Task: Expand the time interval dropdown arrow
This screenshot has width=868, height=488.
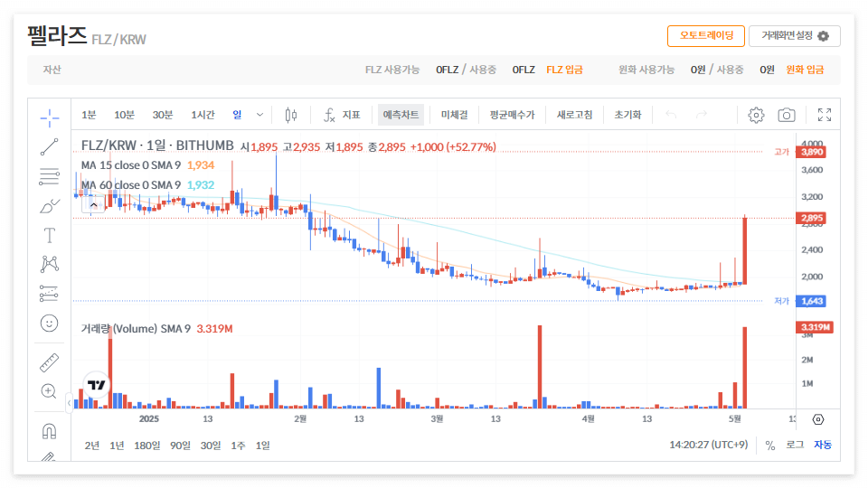Action: point(259,115)
